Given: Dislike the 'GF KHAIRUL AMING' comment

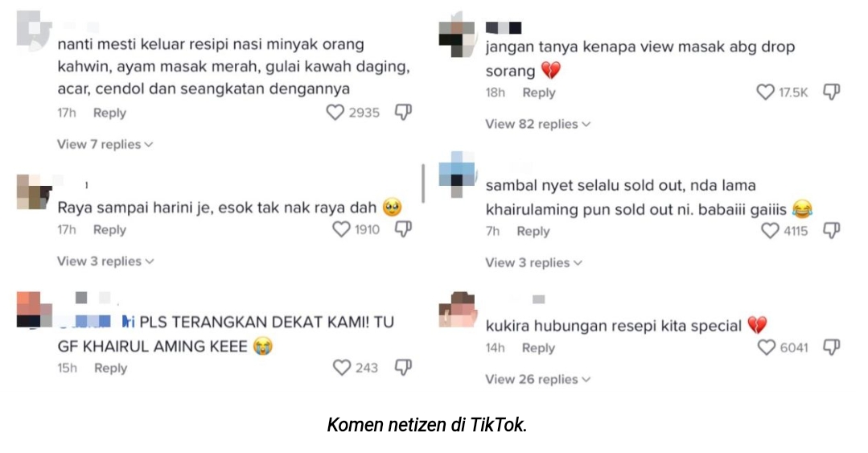Looking at the screenshot, I should coord(403,368).
